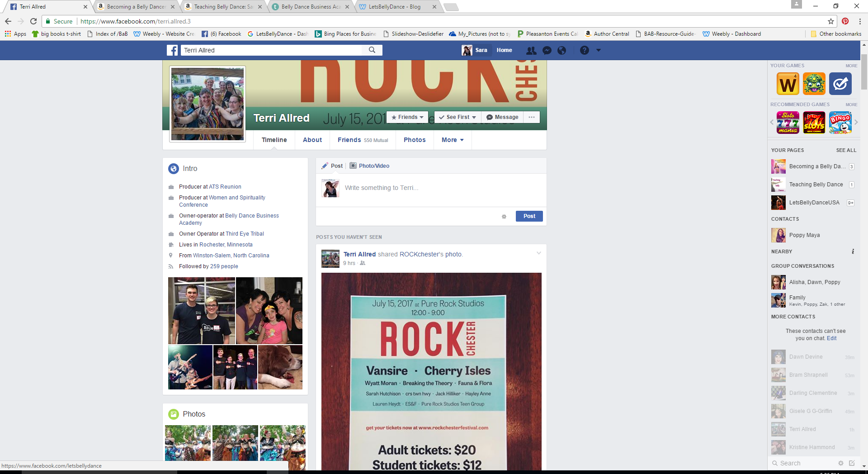Screen dimensions: 868x474
Task: Click the Message button
Action: point(502,117)
